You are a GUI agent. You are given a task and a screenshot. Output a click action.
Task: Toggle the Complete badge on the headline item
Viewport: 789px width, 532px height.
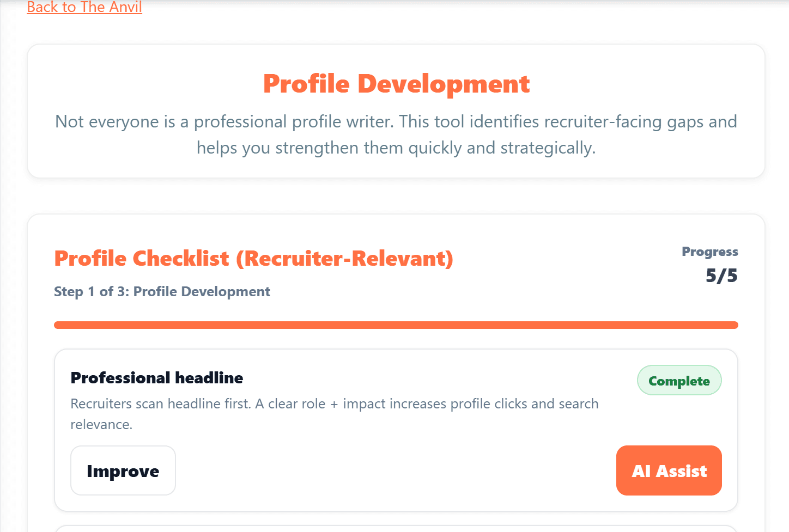point(679,380)
